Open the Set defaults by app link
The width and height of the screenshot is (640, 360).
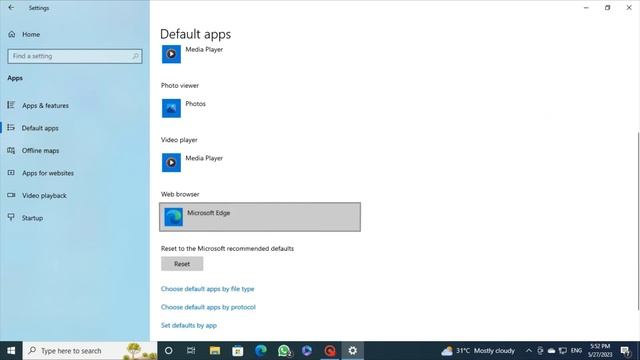click(x=189, y=326)
